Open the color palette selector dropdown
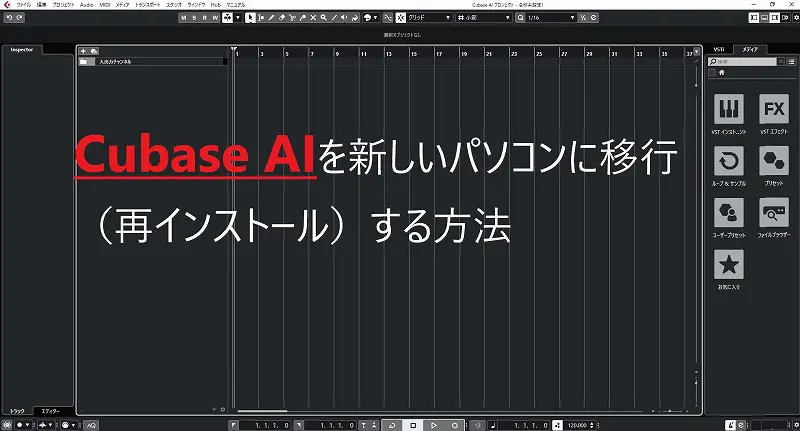Image resolution: width=800 pixels, height=431 pixels. coord(371,17)
